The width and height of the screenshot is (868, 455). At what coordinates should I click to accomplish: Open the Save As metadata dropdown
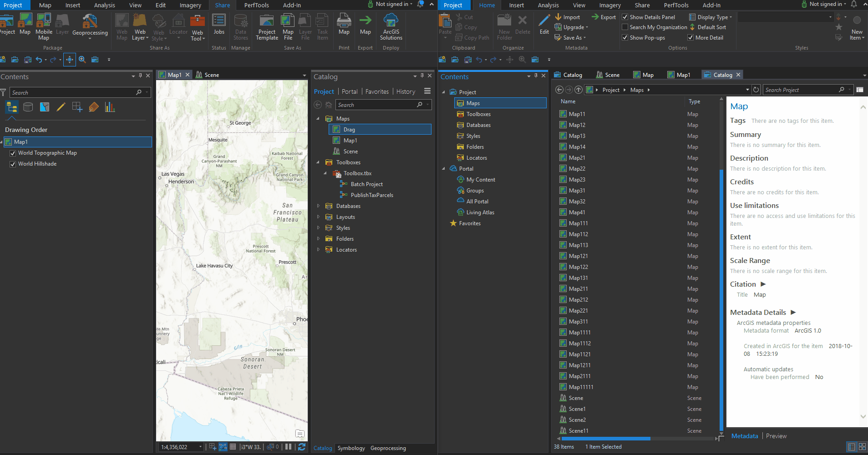(570, 38)
